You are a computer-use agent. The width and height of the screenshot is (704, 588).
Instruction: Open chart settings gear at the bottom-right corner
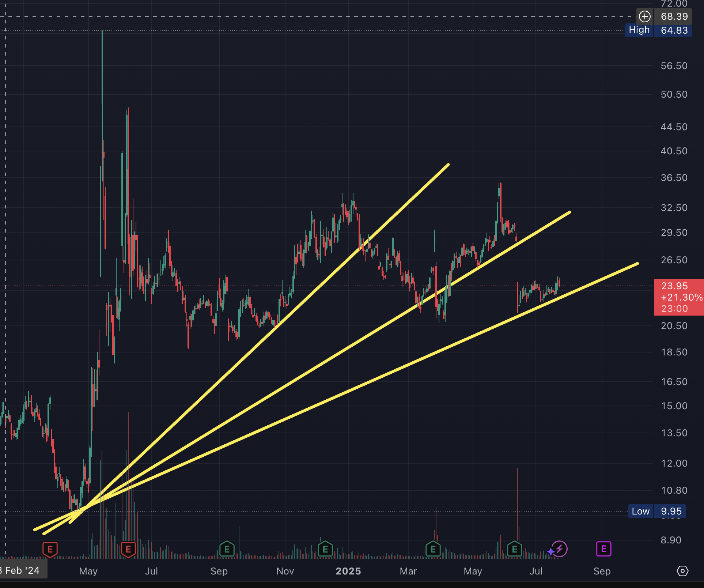click(682, 571)
